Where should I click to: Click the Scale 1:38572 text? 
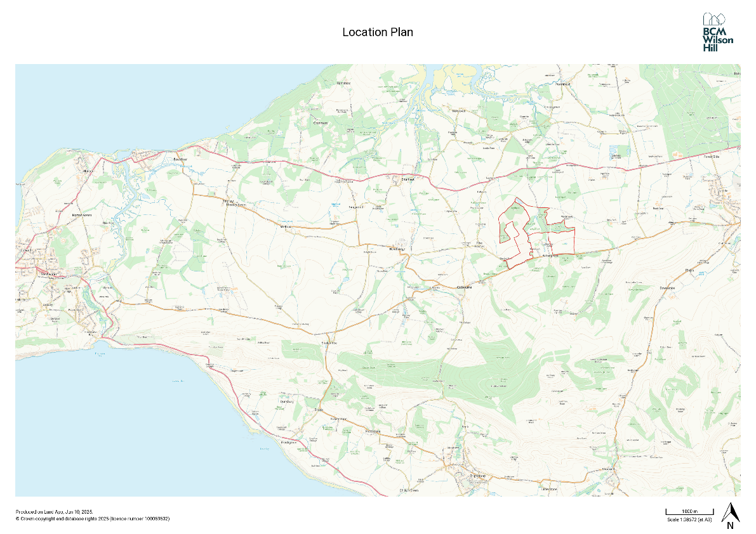689,519
